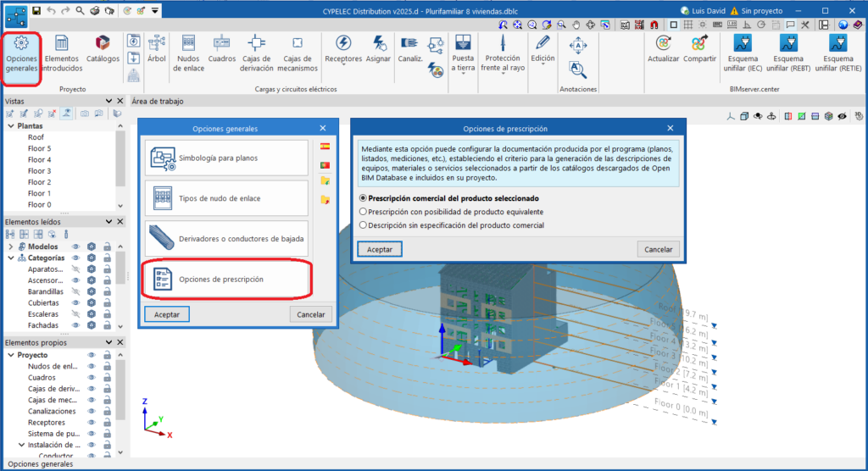Collapse the Proyecto tree node
868x471 pixels.
coord(10,355)
